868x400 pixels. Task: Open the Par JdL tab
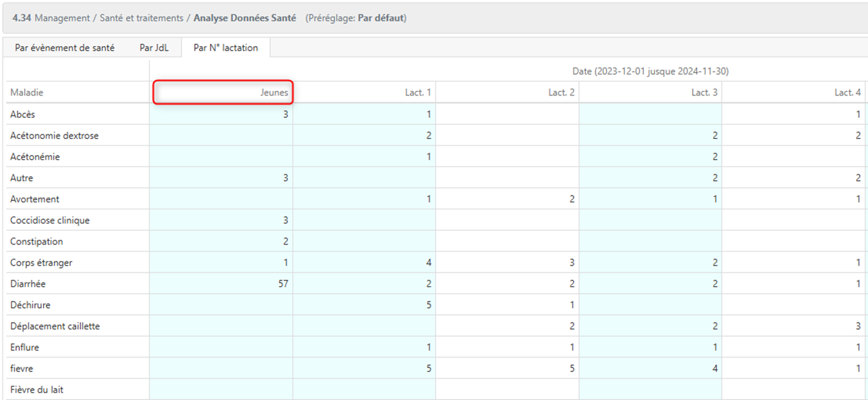coord(154,48)
